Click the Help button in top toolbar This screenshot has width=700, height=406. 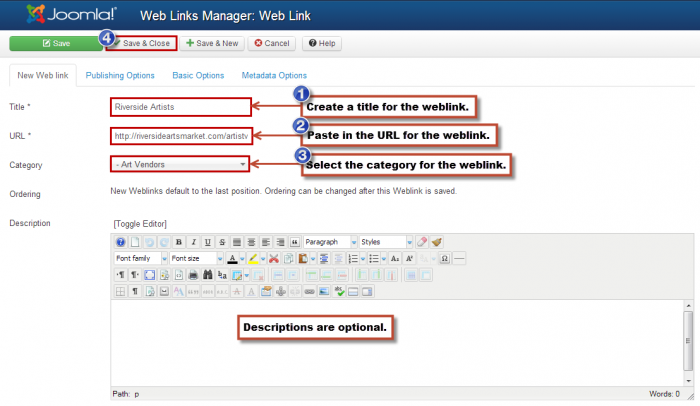322,43
